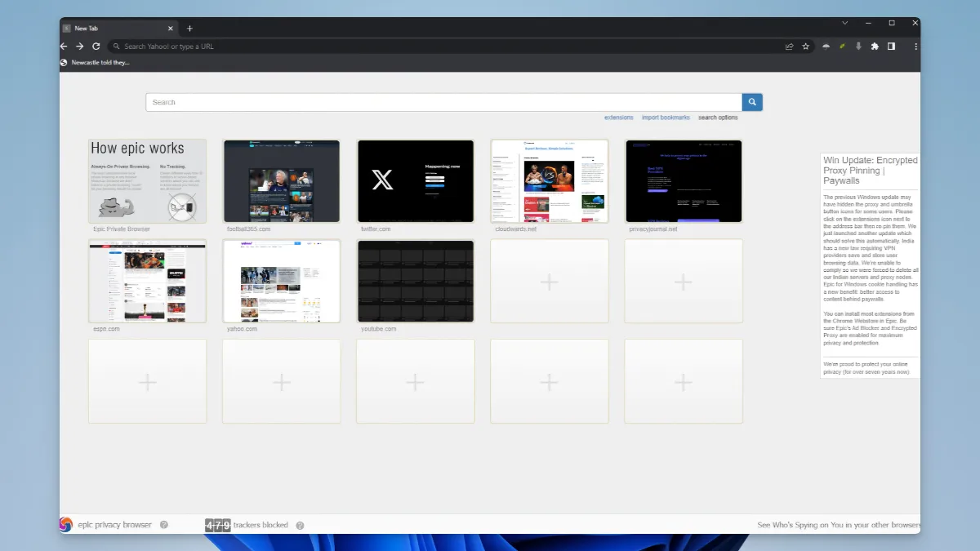Expand the tab search chevron
Image resolution: width=980 pixels, height=551 pixels.
pos(844,22)
